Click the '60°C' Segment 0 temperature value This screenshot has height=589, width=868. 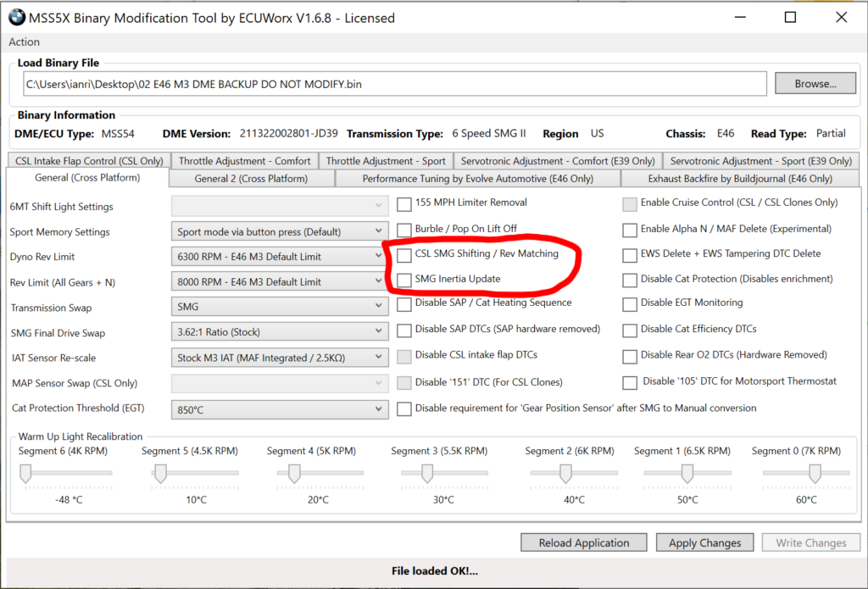(806, 500)
